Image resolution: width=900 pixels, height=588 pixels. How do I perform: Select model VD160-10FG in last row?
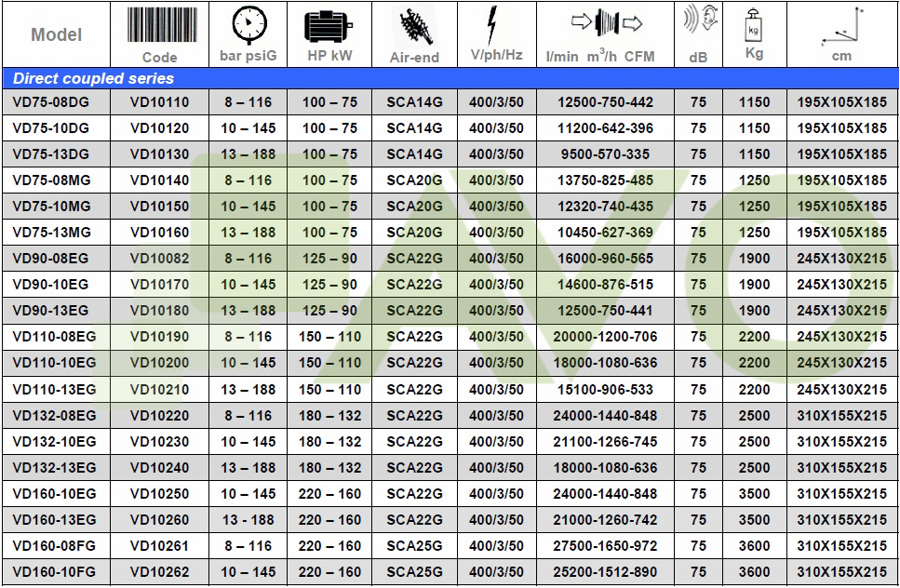coord(54,572)
